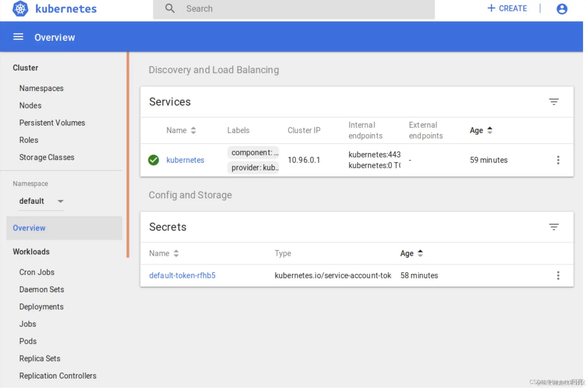
Task: Open Storage Classes in sidebar
Action: coord(47,157)
